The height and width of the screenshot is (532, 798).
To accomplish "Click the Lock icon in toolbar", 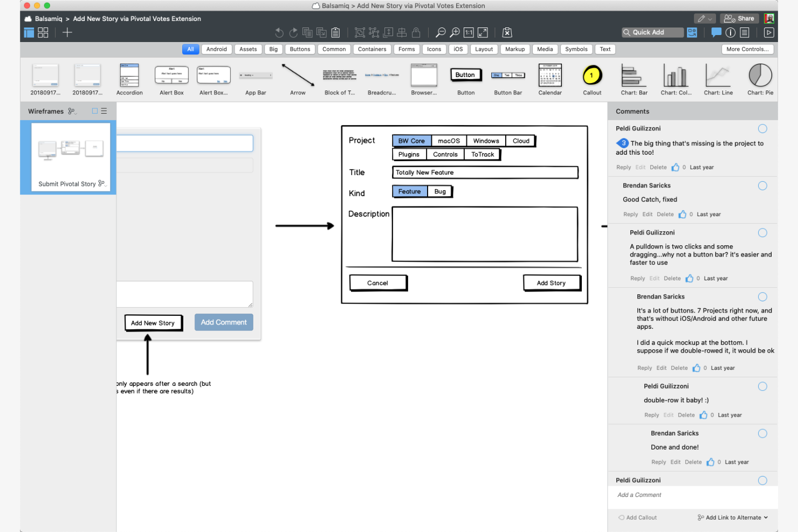I will click(416, 33).
